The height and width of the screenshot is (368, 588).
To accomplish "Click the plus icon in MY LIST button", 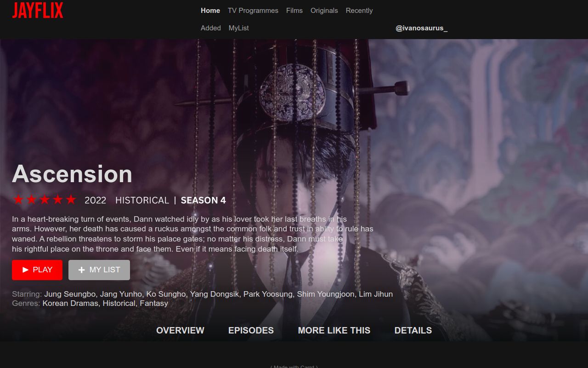I will point(82,270).
